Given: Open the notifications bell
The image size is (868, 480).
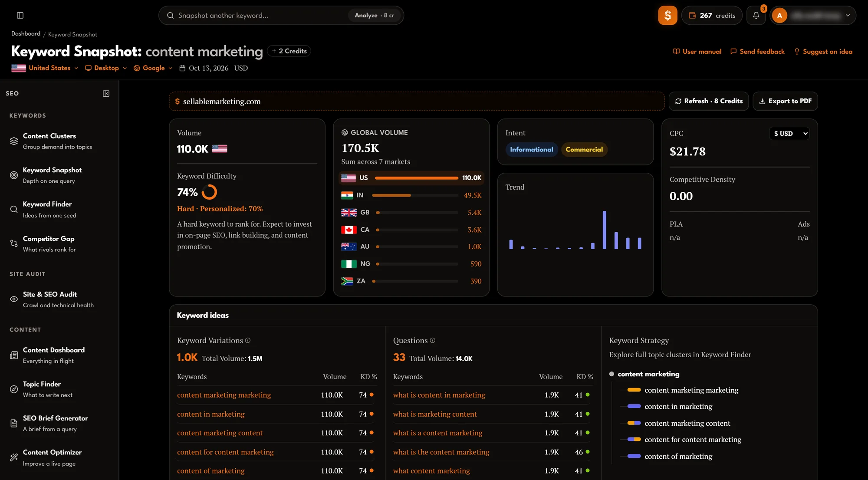Looking at the screenshot, I should [756, 15].
